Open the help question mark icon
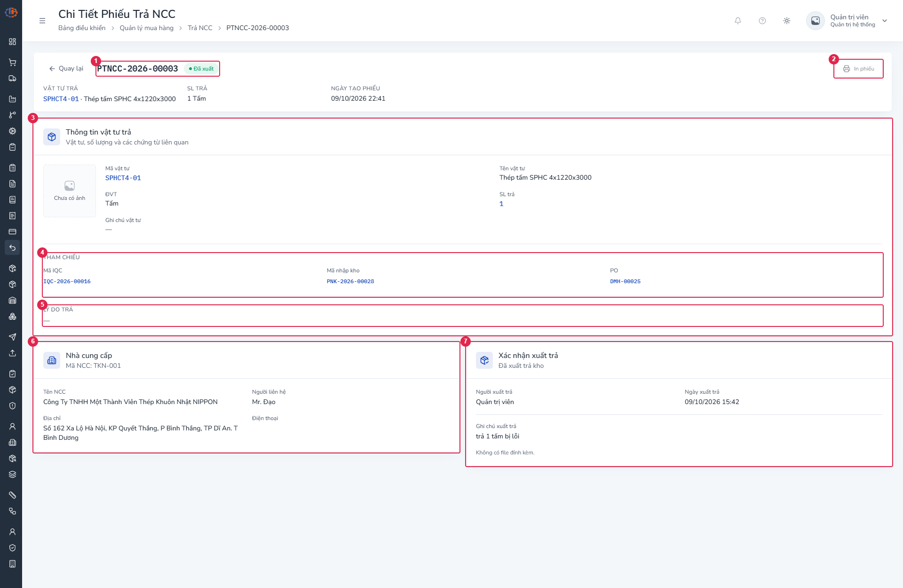This screenshot has width=903, height=588. [x=762, y=21]
